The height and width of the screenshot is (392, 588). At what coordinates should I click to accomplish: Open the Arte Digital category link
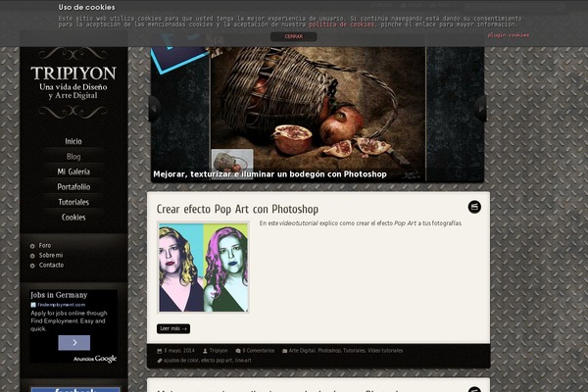(x=302, y=351)
